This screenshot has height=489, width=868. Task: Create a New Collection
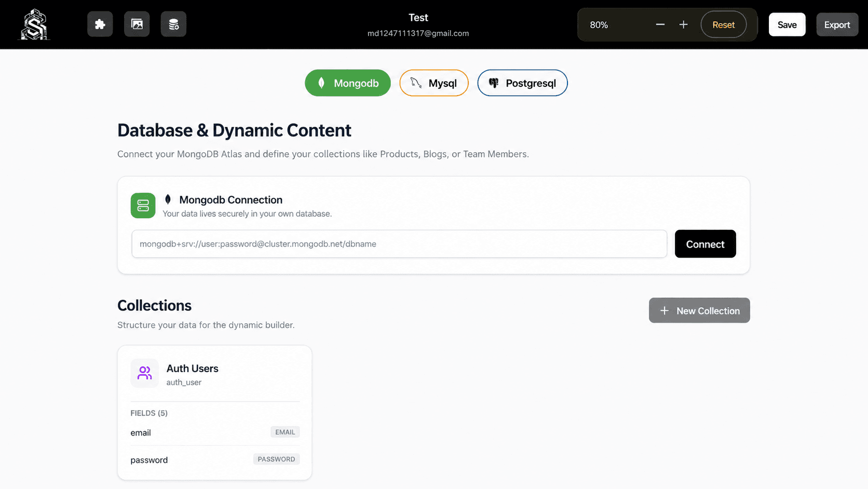coord(699,310)
